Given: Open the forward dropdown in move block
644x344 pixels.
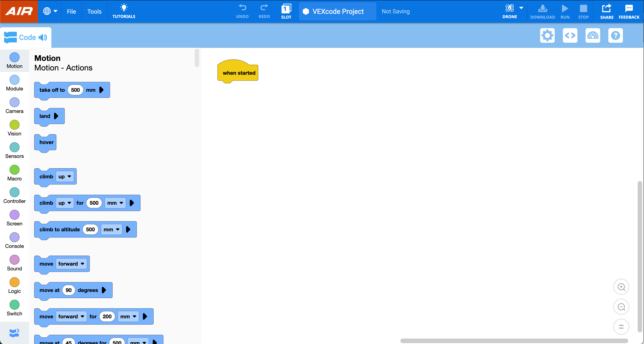Looking at the screenshot, I should [71, 264].
